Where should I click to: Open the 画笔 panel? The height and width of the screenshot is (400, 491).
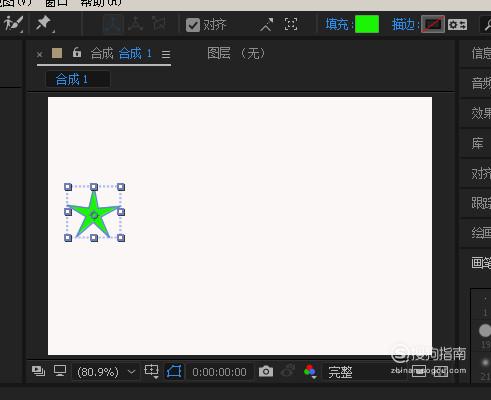pyautogui.click(x=481, y=263)
